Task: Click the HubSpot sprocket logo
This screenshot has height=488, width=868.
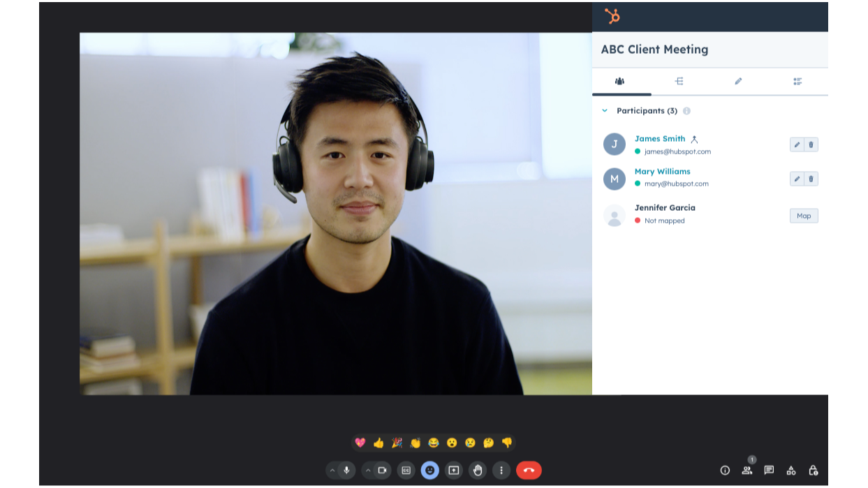Action: 612,16
